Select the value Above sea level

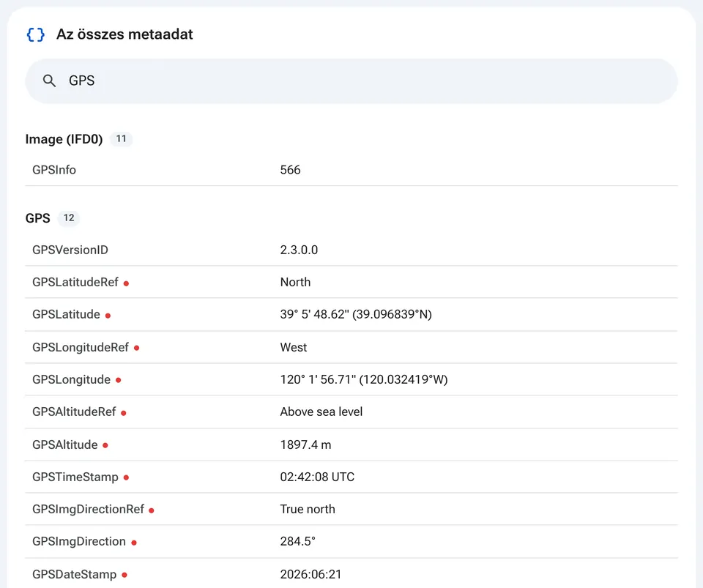(x=321, y=412)
